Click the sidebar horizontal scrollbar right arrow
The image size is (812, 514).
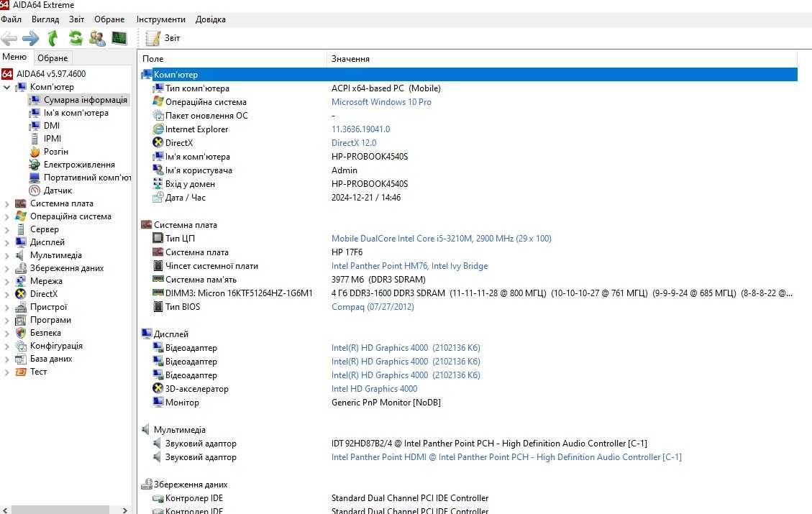tap(125, 510)
